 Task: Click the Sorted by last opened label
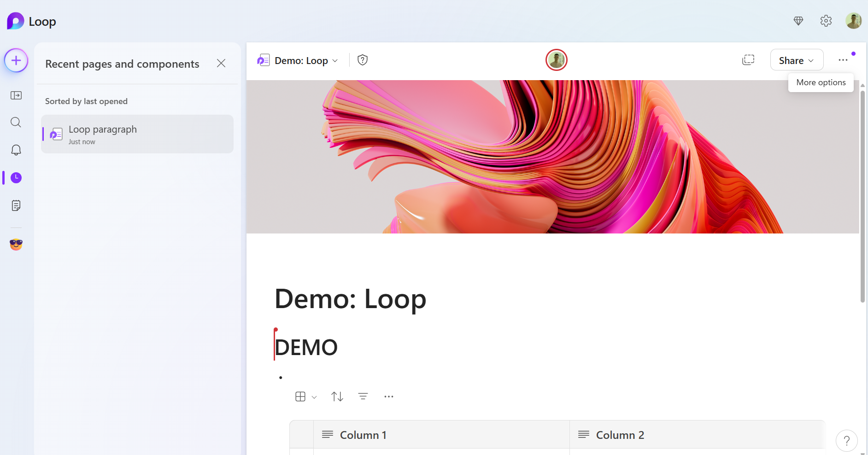(86, 101)
